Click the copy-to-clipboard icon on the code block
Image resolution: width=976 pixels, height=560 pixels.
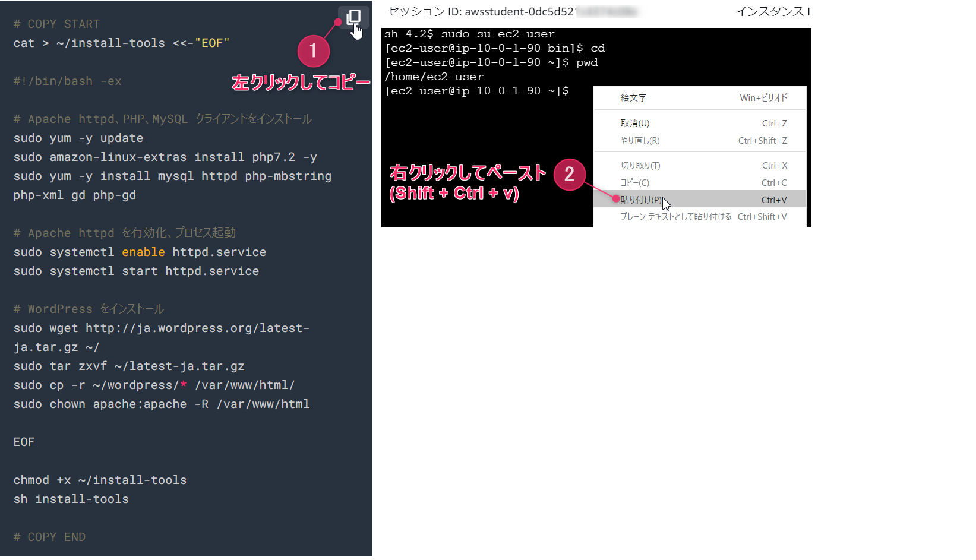coord(353,17)
